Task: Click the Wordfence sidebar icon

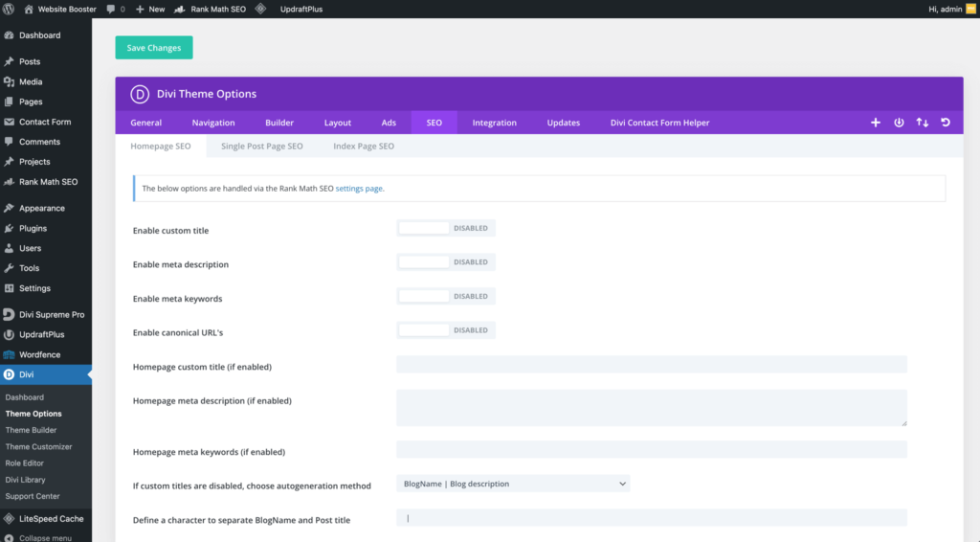Action: (x=10, y=354)
